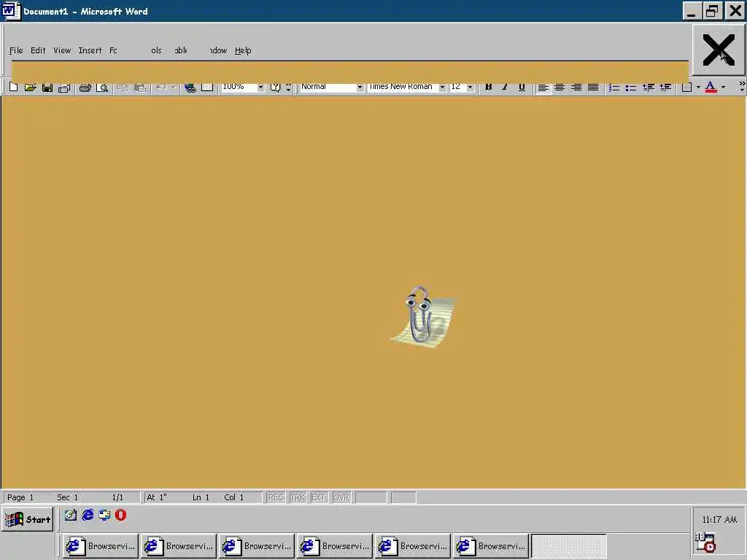
Task: Open the Style Normal dropdown arrow
Action: (360, 87)
